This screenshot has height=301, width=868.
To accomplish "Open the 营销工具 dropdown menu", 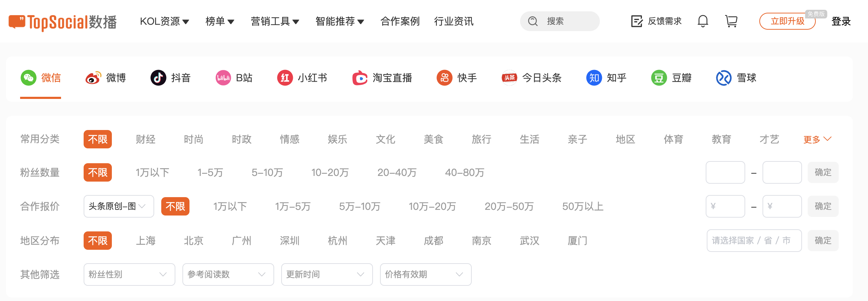I will [275, 21].
